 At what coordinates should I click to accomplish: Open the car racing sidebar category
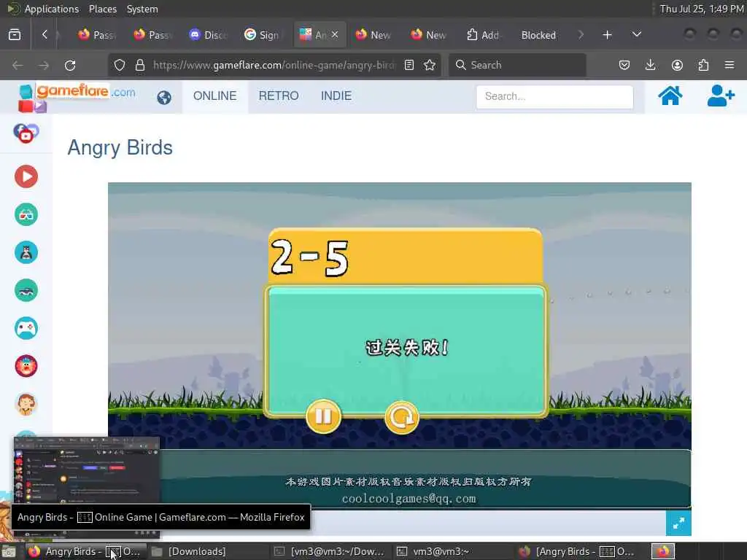pos(26,290)
